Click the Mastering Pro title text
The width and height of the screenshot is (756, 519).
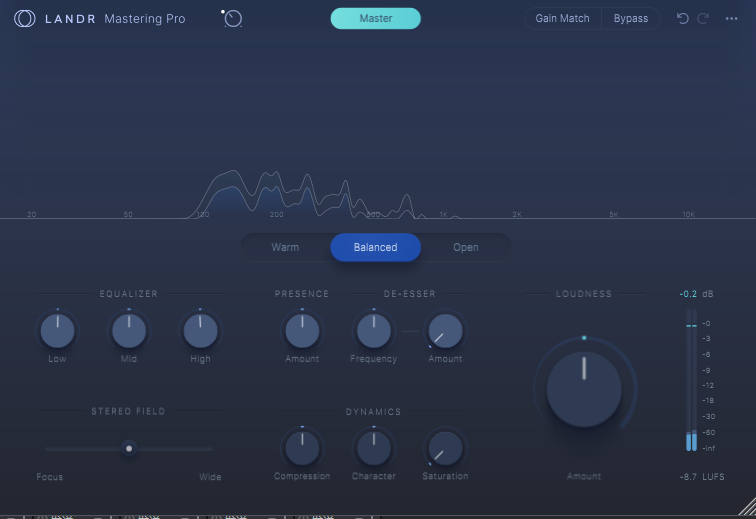145,18
